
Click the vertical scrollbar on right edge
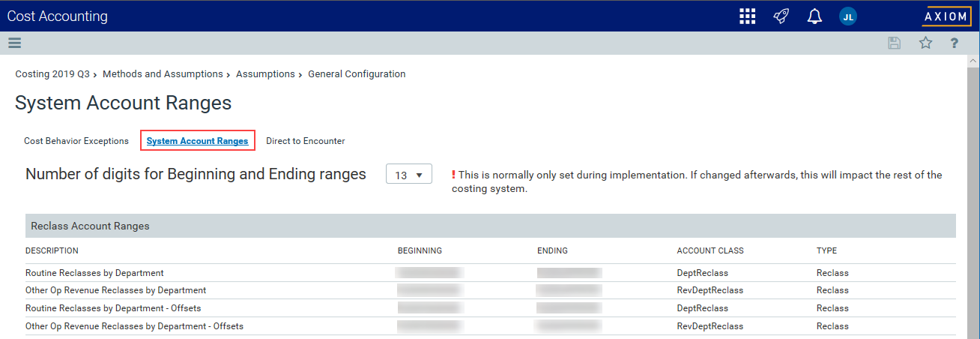tap(973, 195)
